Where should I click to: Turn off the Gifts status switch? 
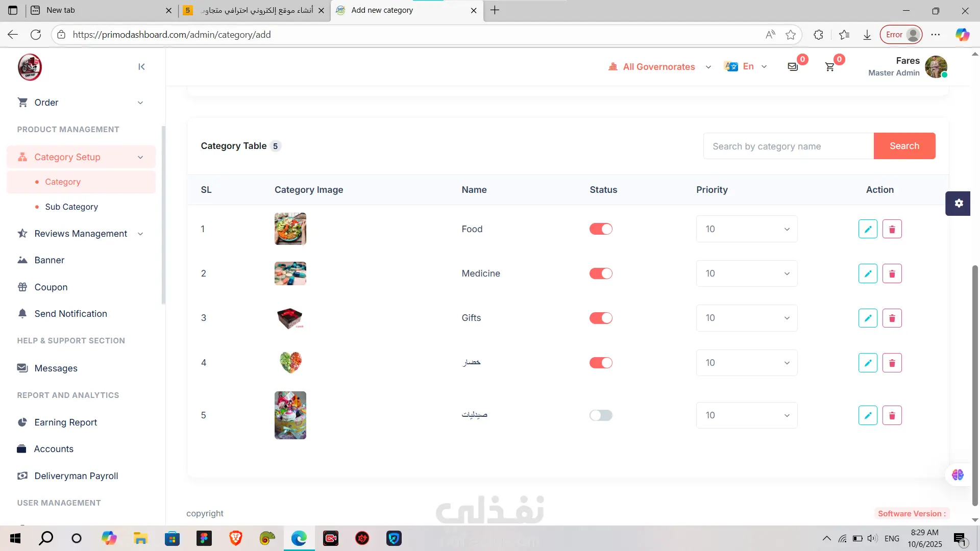pyautogui.click(x=601, y=318)
